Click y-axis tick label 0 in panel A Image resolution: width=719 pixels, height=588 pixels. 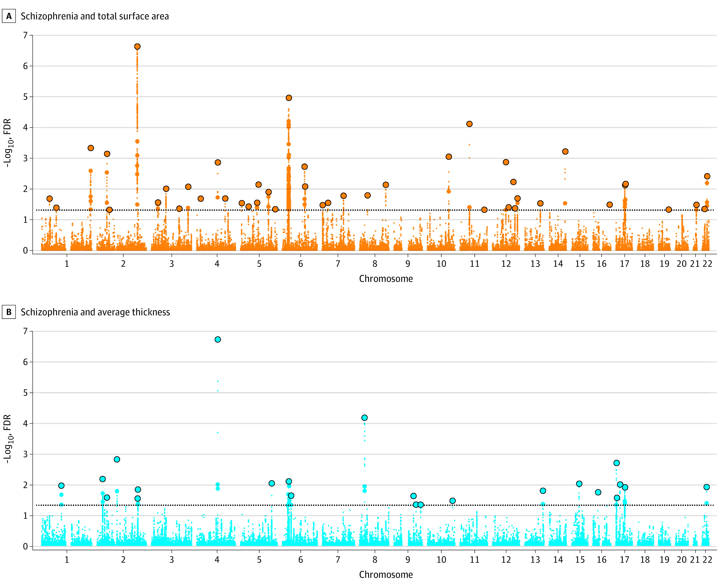click(x=25, y=250)
